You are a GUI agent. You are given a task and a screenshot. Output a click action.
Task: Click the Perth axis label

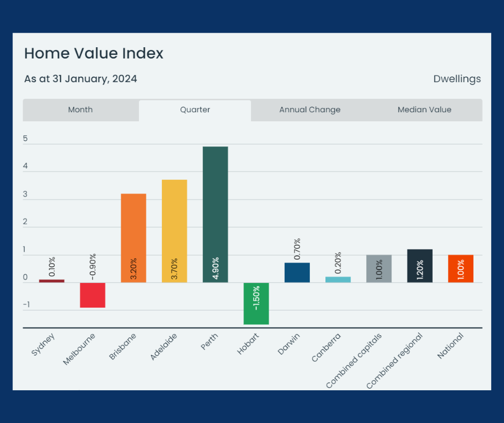pyautogui.click(x=209, y=341)
